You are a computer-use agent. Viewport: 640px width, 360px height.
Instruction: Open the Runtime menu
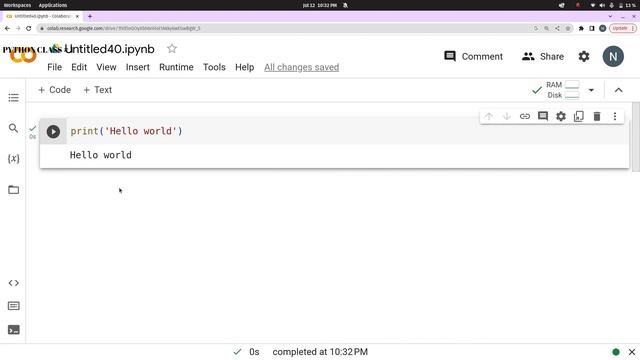pos(176,67)
